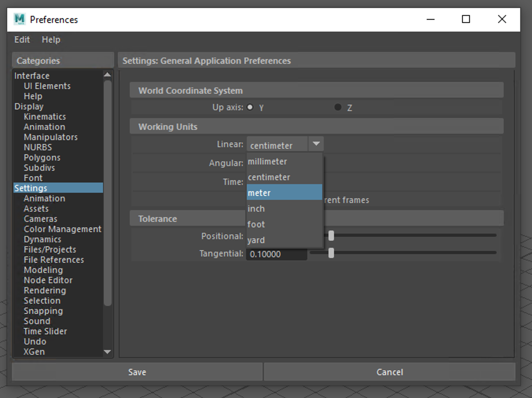Select the Z up axis radio button

pyautogui.click(x=338, y=107)
